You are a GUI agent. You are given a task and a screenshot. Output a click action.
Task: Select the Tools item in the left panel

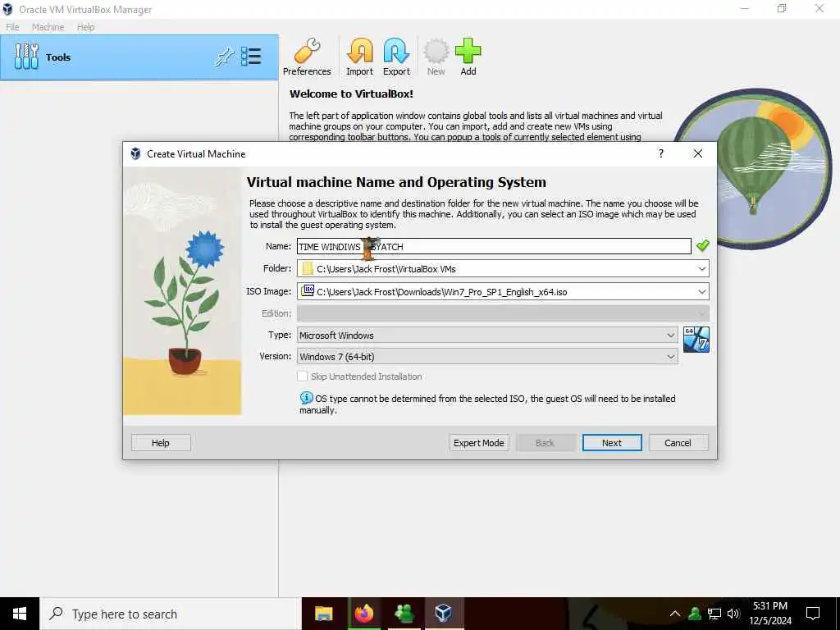(x=139, y=57)
